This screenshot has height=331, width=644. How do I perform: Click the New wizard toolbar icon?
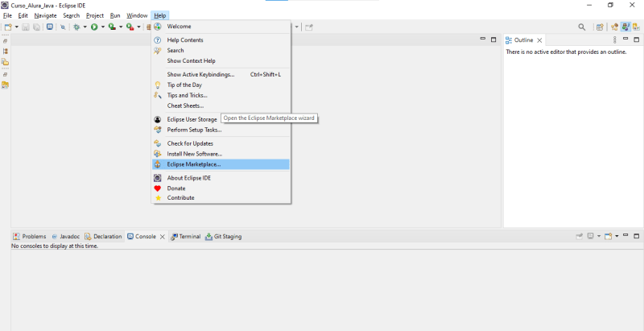click(8, 27)
